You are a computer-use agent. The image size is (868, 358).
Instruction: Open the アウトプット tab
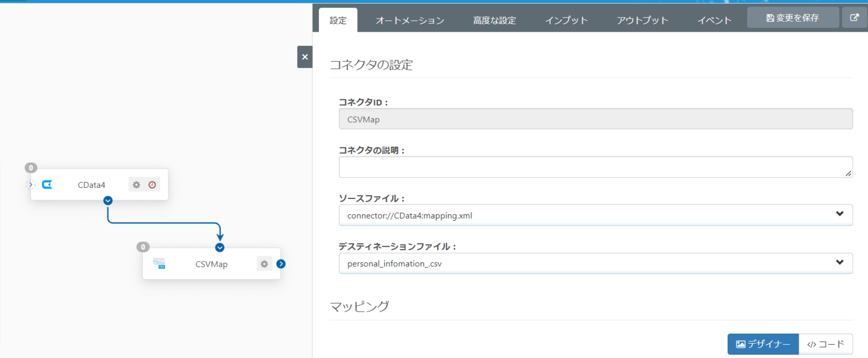pos(642,21)
